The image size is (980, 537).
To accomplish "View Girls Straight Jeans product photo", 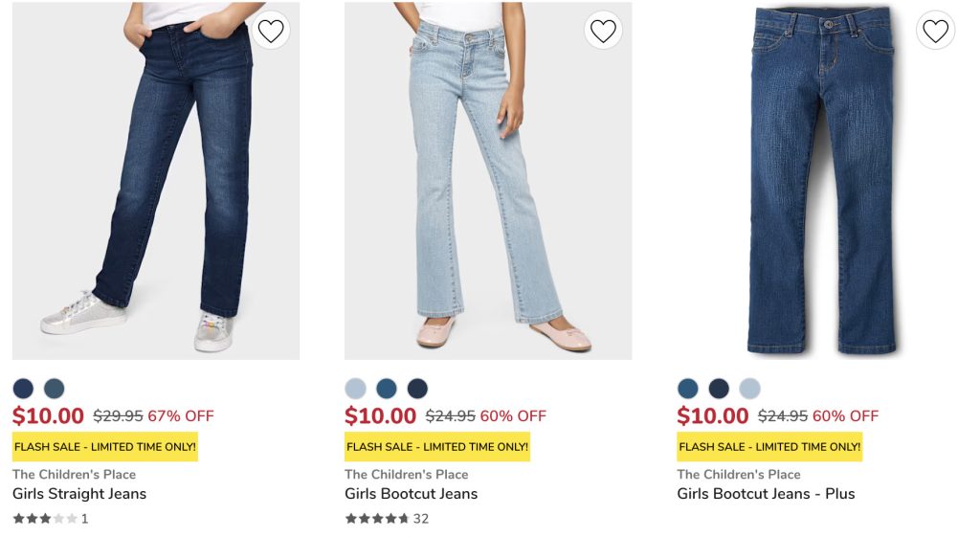I will 155,182.
